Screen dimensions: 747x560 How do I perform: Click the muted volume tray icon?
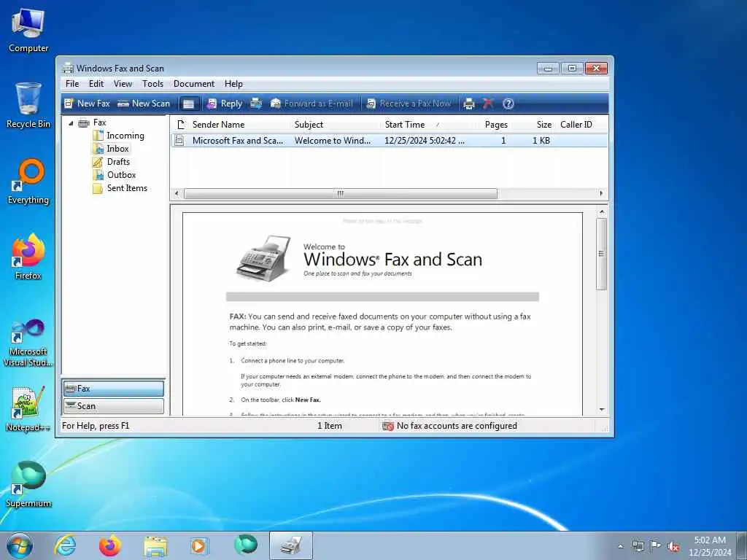[673, 547]
